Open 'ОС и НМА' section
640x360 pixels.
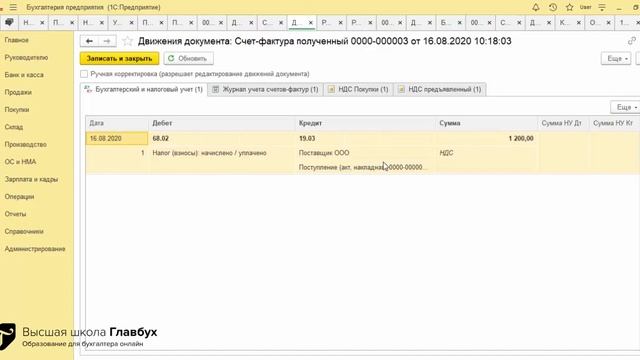click(x=20, y=162)
